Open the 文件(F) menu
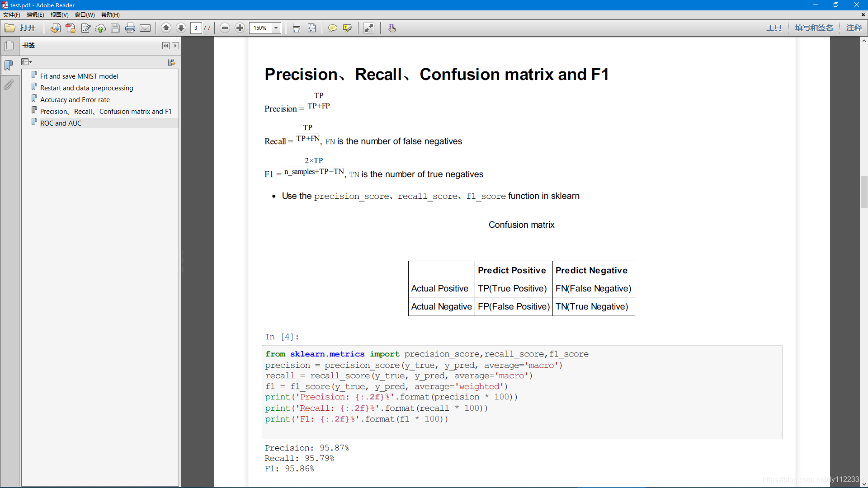The height and width of the screenshot is (488, 868). tap(11, 14)
